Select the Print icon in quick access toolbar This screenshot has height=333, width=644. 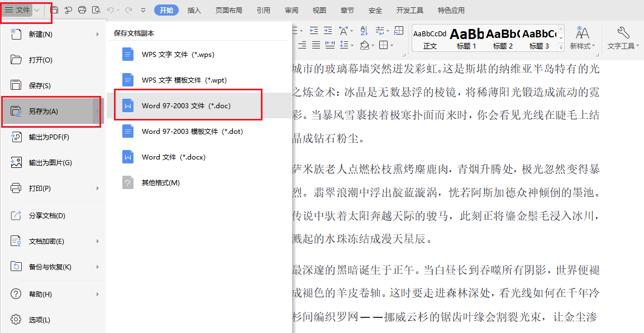tap(82, 10)
